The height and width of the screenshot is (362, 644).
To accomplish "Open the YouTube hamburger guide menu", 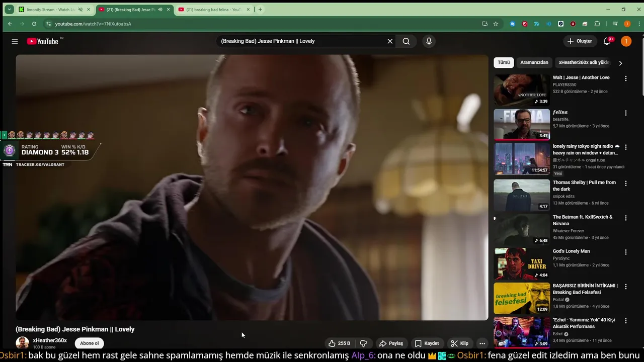I will click(x=15, y=41).
